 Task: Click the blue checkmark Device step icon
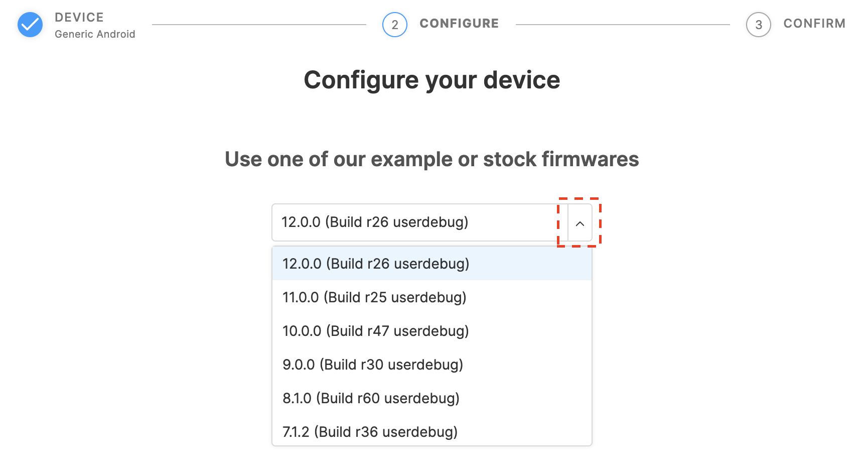(30, 25)
